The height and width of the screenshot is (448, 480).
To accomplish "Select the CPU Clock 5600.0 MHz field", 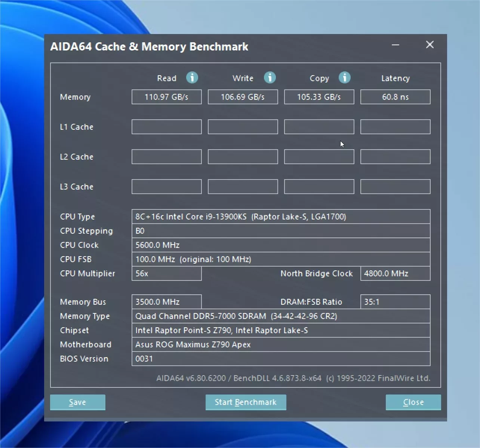I will (280, 245).
